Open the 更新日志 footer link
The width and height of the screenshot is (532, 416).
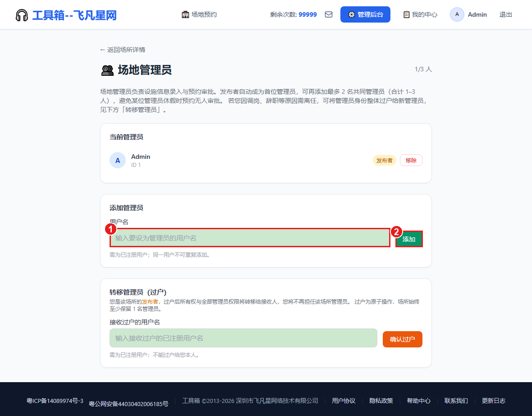[494, 401]
